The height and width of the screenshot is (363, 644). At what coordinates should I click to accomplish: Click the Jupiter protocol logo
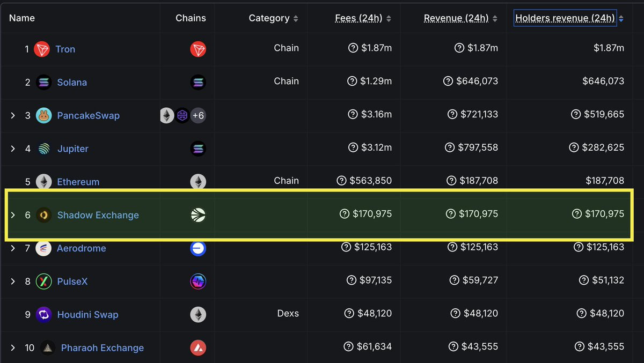pyautogui.click(x=44, y=149)
